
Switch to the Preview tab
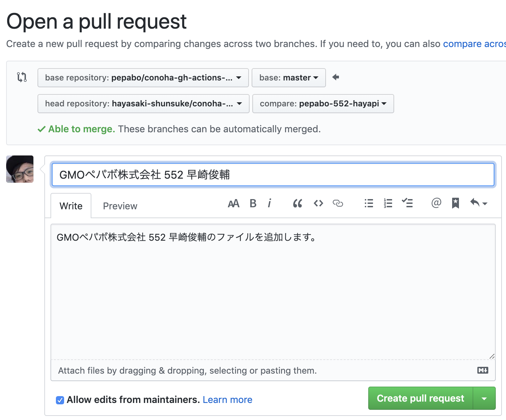point(120,206)
